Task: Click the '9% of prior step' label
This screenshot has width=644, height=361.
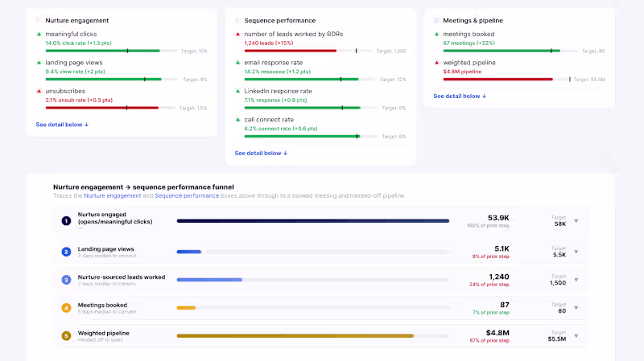Action: coord(491,256)
